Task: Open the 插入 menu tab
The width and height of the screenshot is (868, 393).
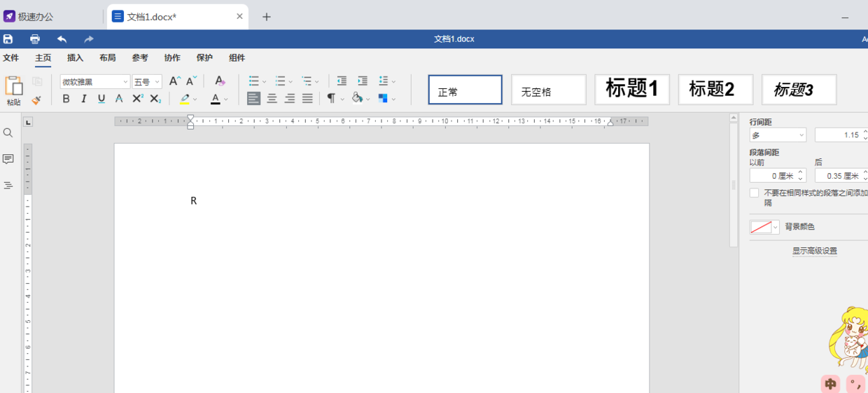Action: click(x=75, y=58)
